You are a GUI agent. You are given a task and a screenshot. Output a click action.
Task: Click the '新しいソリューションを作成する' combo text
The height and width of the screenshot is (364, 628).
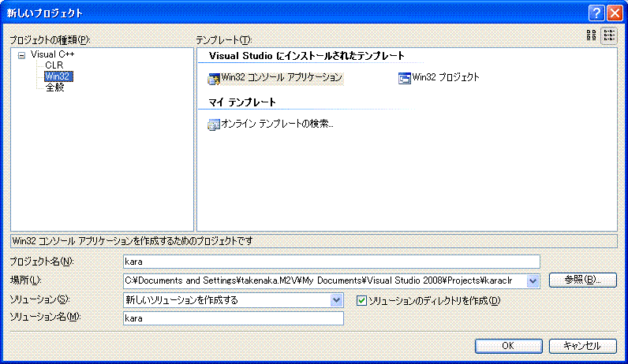coord(181,300)
